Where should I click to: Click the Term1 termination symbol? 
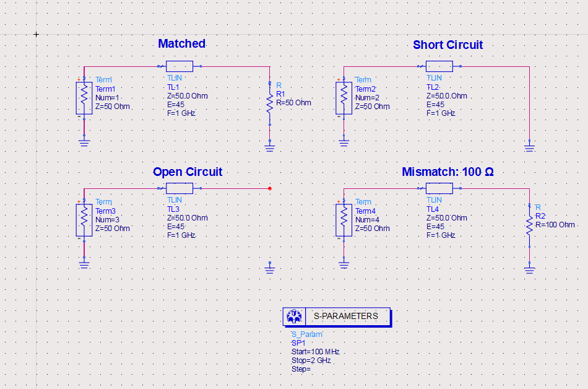point(84,98)
